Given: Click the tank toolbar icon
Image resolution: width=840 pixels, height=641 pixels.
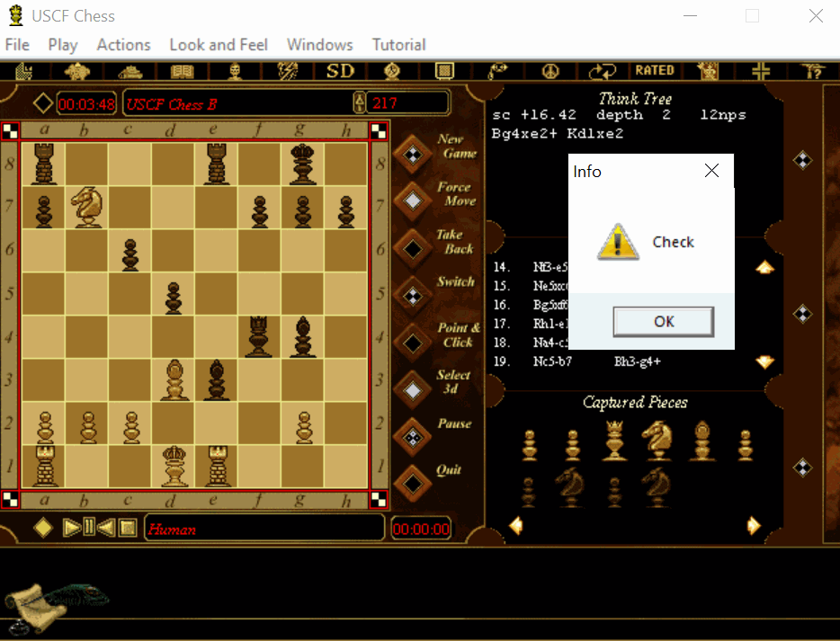Looking at the screenshot, I should [130, 71].
